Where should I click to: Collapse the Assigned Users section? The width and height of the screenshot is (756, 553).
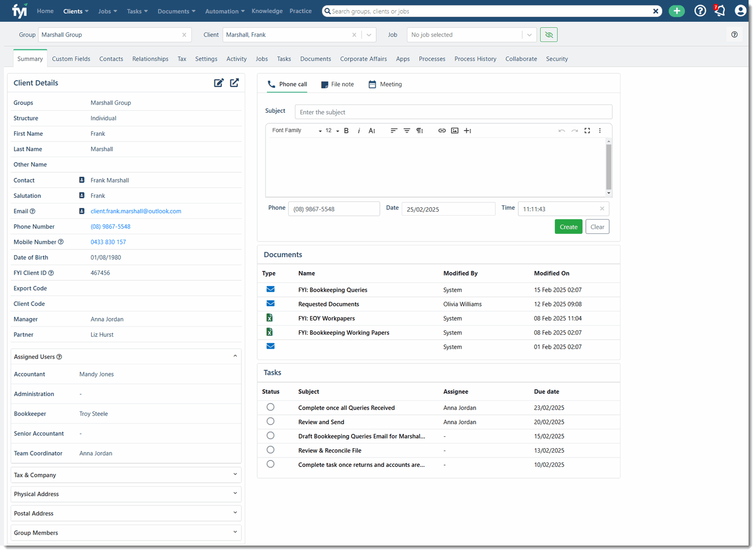click(x=235, y=356)
